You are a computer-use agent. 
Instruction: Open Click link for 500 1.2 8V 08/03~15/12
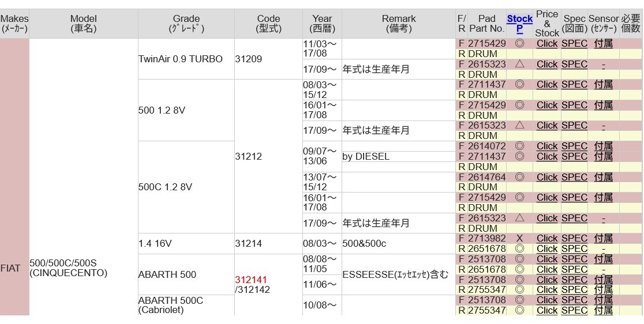click(547, 85)
